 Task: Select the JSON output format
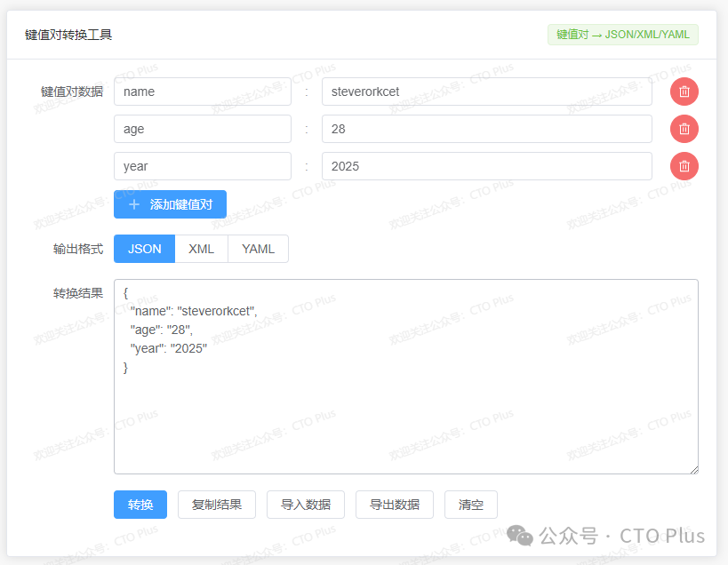point(143,249)
